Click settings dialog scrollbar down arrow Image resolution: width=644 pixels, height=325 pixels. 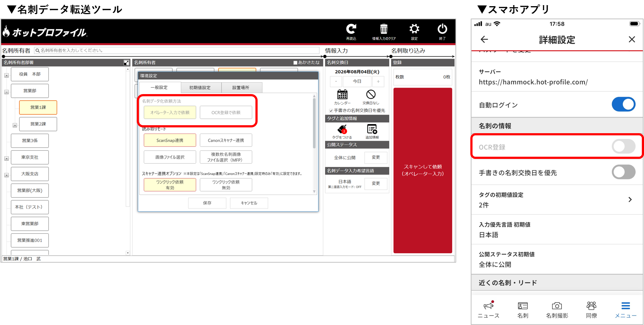coord(314,191)
